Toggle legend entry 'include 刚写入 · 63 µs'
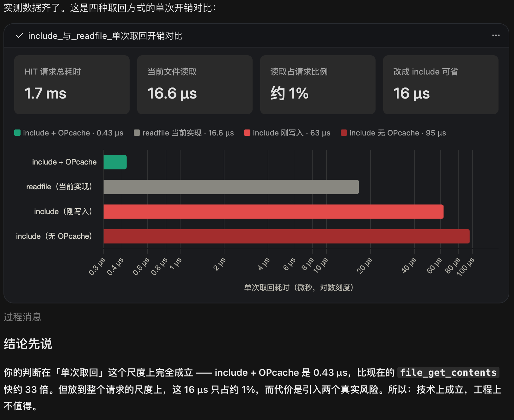Viewport: 514px width, 420px height. tap(287, 133)
